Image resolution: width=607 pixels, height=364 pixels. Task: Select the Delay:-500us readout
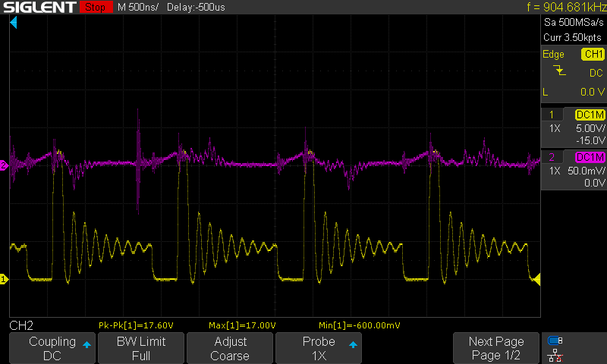coord(196,7)
